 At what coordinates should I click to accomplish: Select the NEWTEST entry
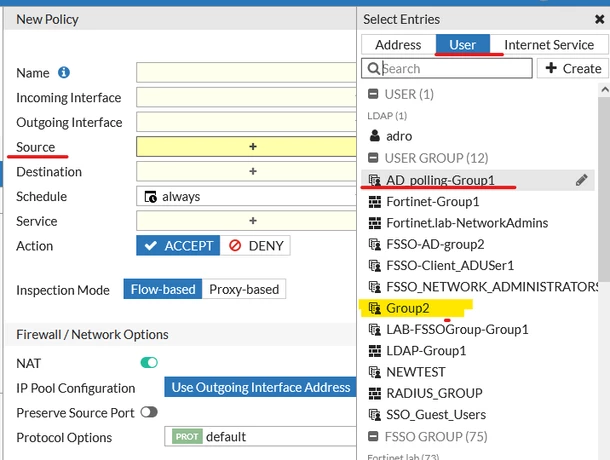478,372
